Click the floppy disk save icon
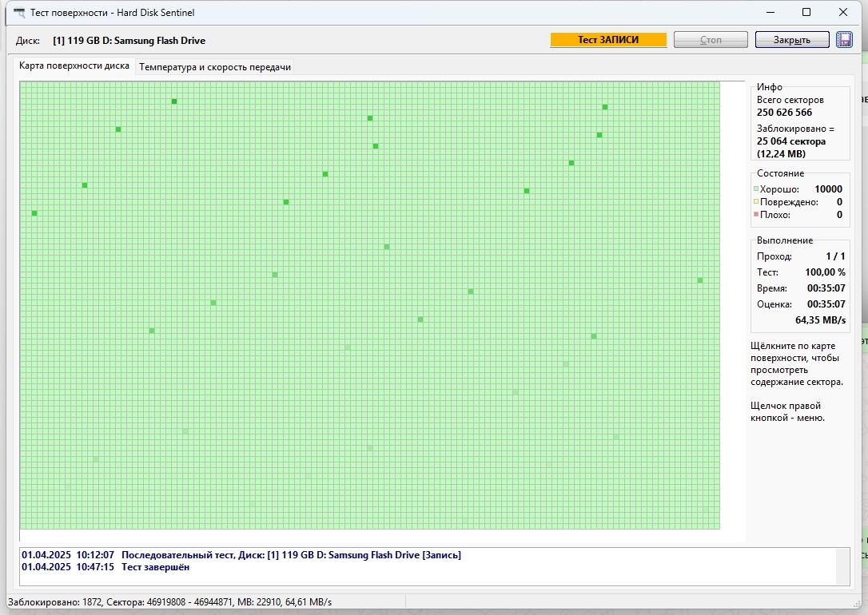This screenshot has height=615, width=868. [x=844, y=40]
